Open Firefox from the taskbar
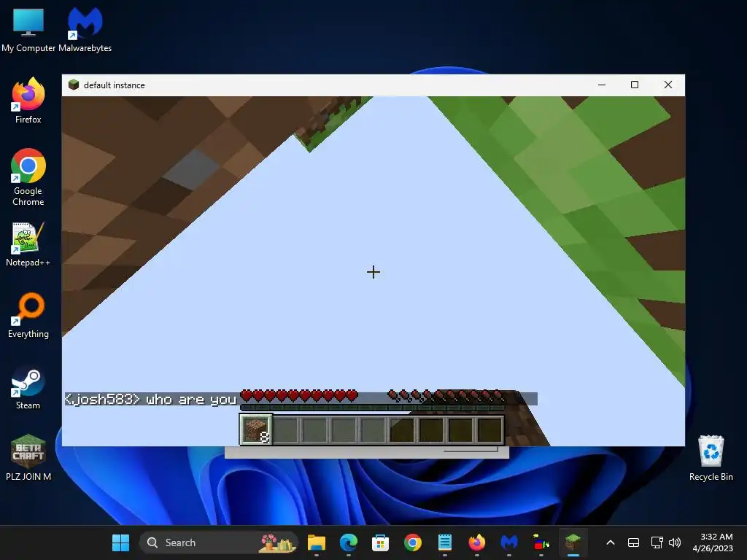This screenshot has width=747, height=560. (476, 542)
